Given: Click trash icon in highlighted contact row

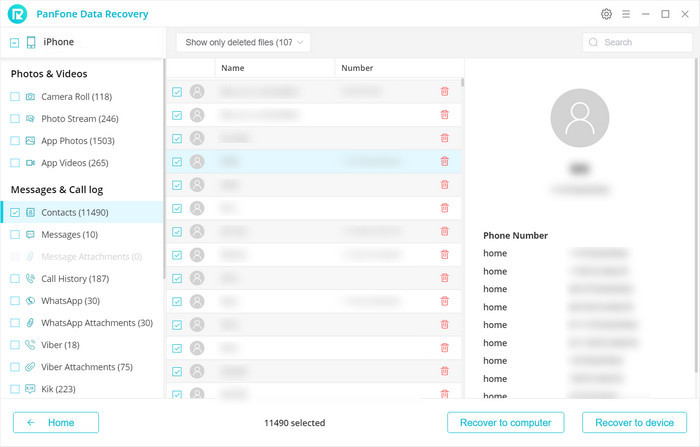Looking at the screenshot, I should (444, 161).
